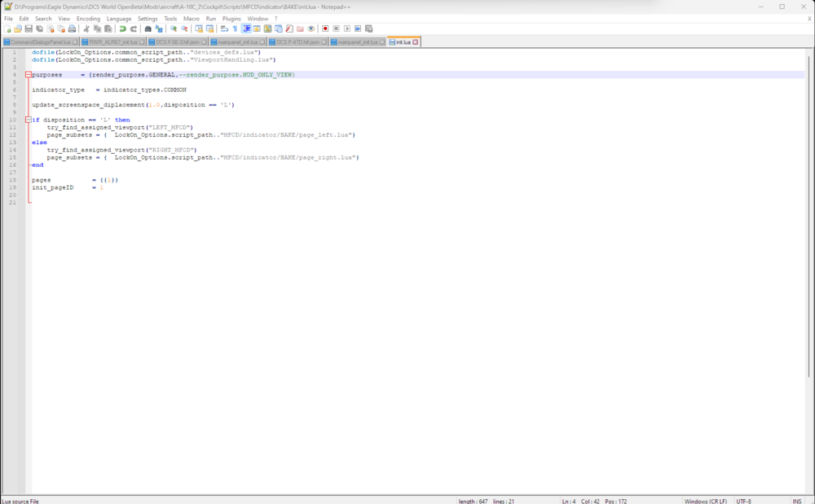Click the 'Ln : 4 Col : 42' status entry
This screenshot has width=815, height=504.
(580, 501)
